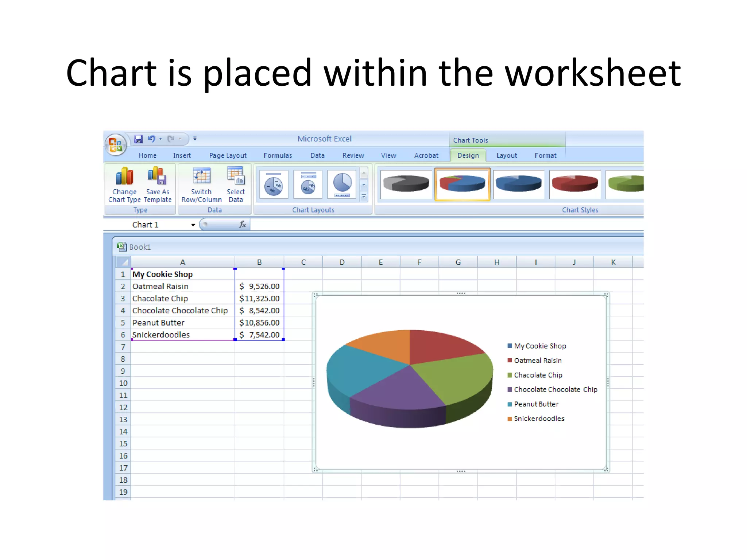
Task: Open the Name Box dropdown arrow
Action: pyautogui.click(x=193, y=225)
